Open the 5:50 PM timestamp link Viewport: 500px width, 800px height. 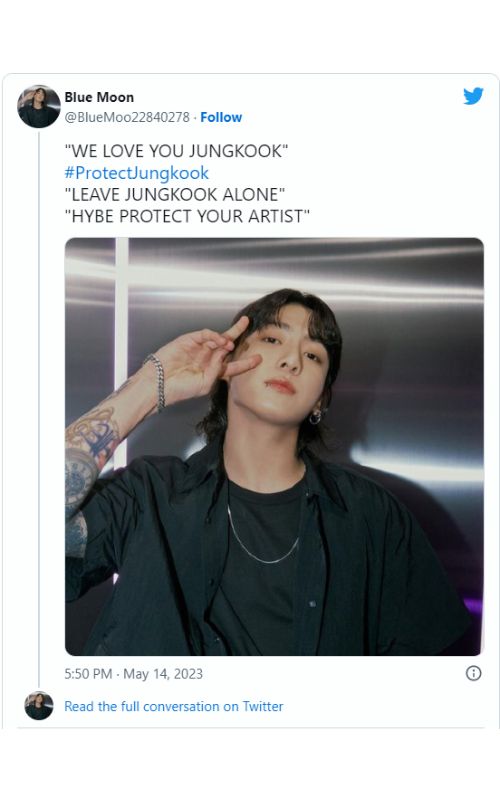coord(88,674)
